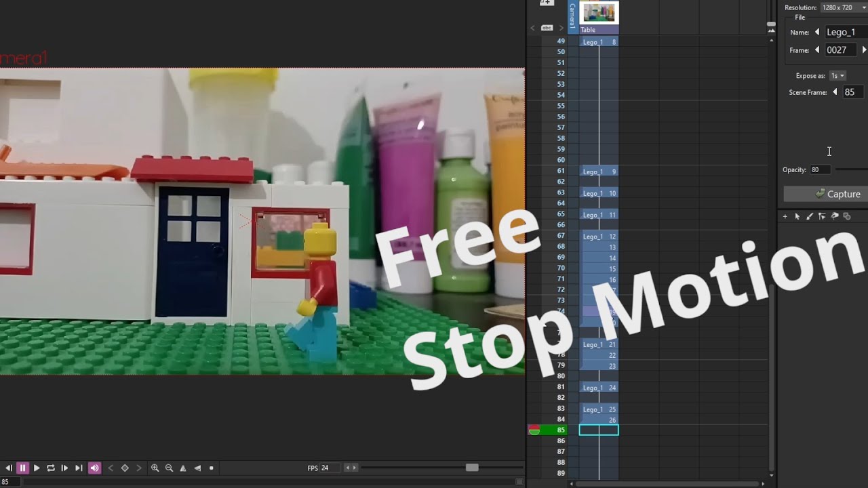Select the Lego_1 8 cell at row 49
The image size is (868, 488).
pos(599,42)
